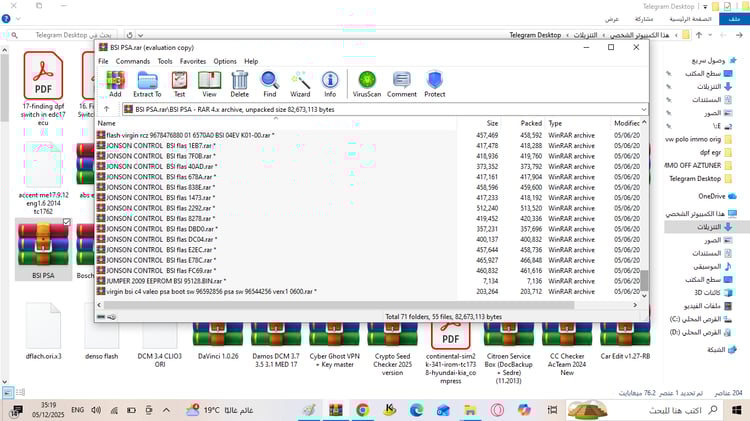This screenshot has width=750, height=421.
Task: Open Chrome from the taskbar
Action: pos(363,410)
